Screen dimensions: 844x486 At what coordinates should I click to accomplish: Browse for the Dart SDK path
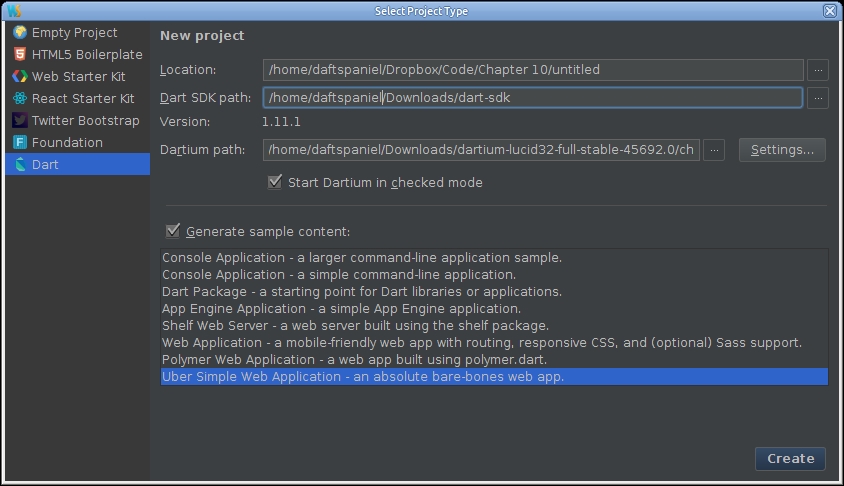pos(818,98)
